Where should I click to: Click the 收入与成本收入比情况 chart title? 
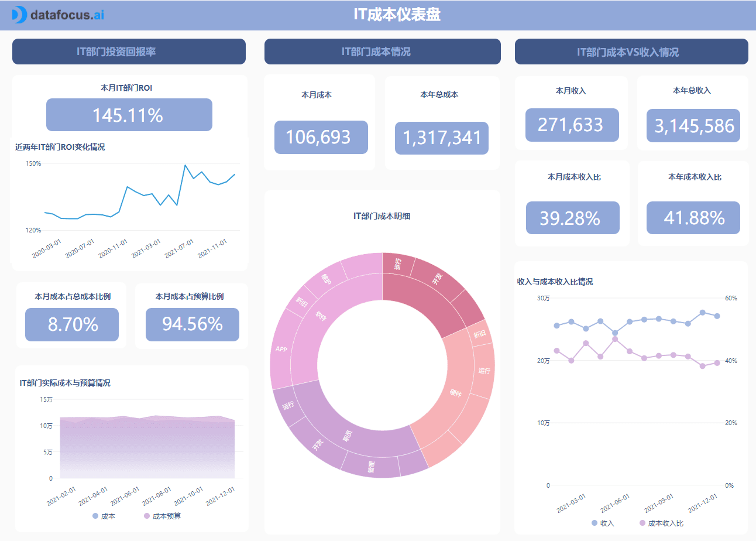pos(555,282)
